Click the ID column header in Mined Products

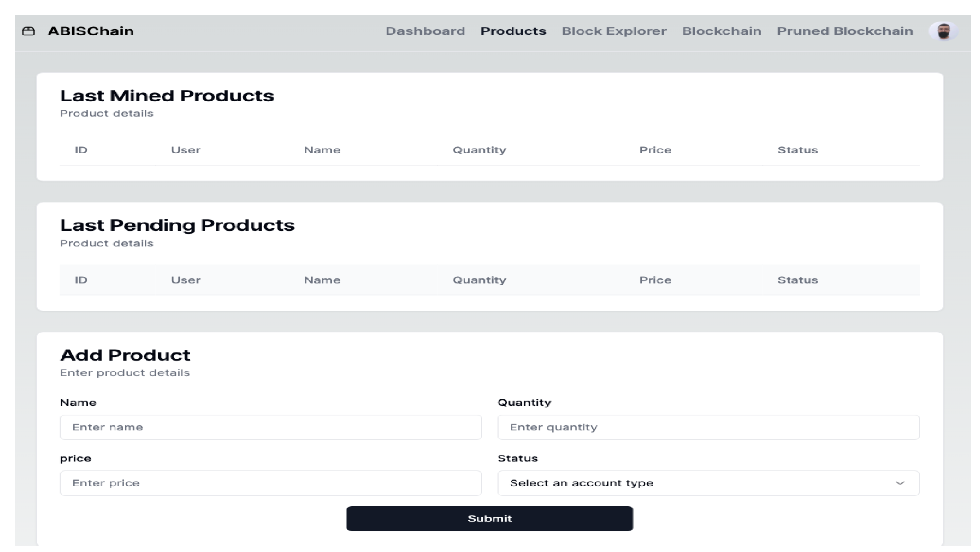(x=81, y=150)
